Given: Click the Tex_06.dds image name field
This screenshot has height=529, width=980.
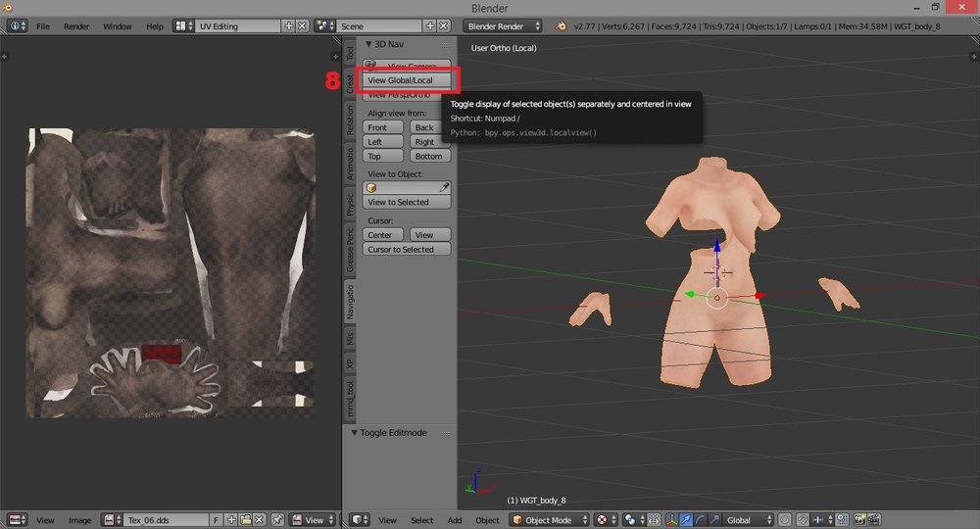Looking at the screenshot, I should pos(167,519).
